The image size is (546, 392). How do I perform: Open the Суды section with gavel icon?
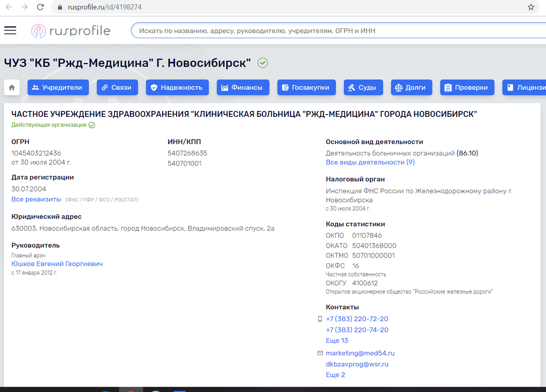pyautogui.click(x=363, y=87)
